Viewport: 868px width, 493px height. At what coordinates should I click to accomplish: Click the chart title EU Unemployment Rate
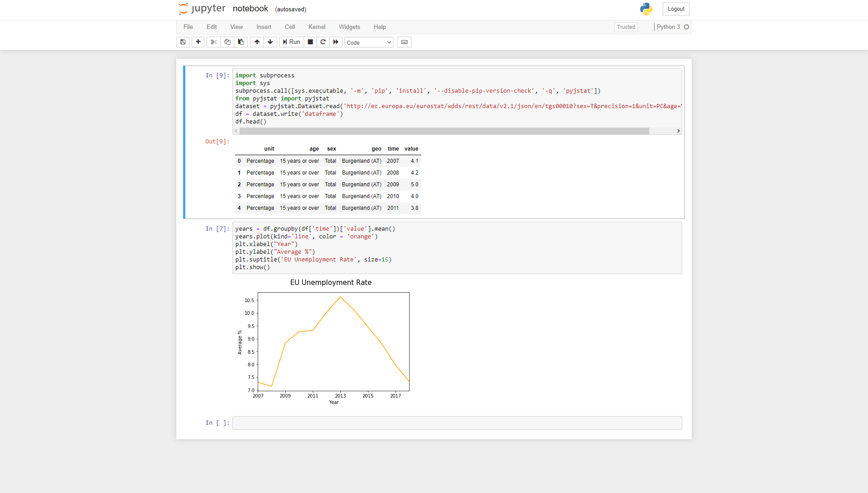(331, 283)
